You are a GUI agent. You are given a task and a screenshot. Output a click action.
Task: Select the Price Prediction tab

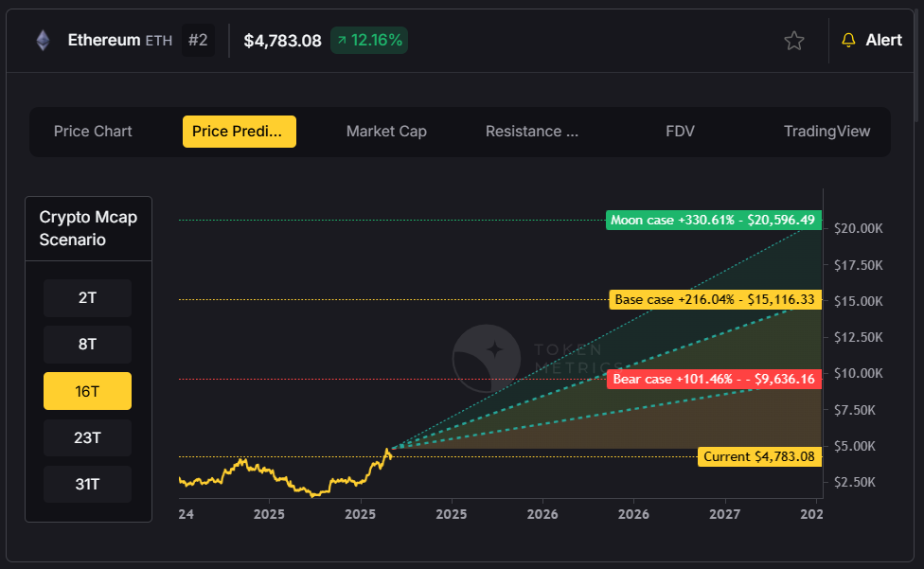point(240,132)
